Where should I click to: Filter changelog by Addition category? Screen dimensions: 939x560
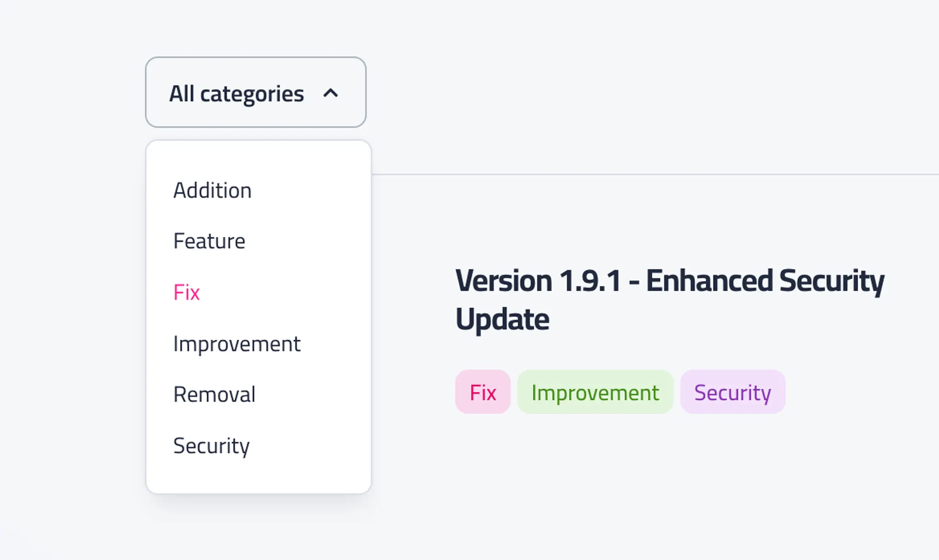click(x=212, y=190)
